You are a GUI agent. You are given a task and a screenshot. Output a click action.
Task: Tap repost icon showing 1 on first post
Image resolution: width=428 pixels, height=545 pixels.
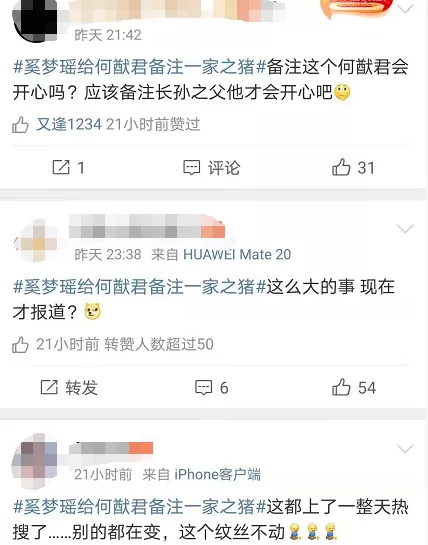68,168
